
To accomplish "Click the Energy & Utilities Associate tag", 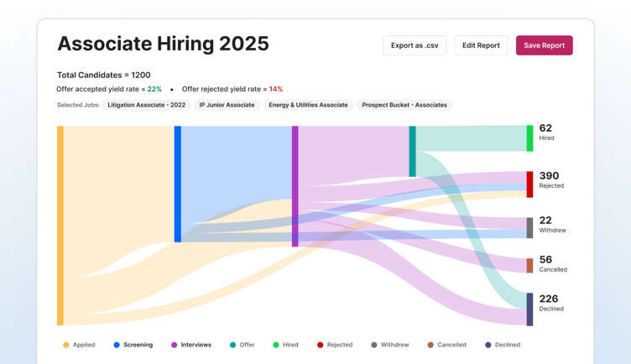I will [308, 106].
